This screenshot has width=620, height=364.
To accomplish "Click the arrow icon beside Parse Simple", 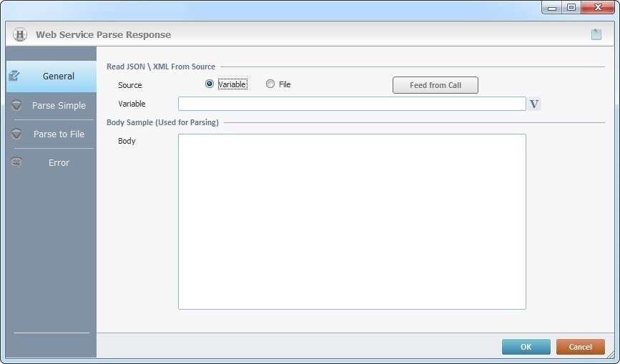I will coord(17,105).
